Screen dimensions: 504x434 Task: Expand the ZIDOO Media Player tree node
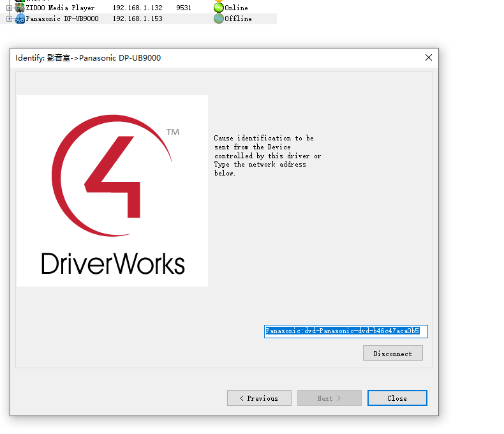[x=9, y=8]
